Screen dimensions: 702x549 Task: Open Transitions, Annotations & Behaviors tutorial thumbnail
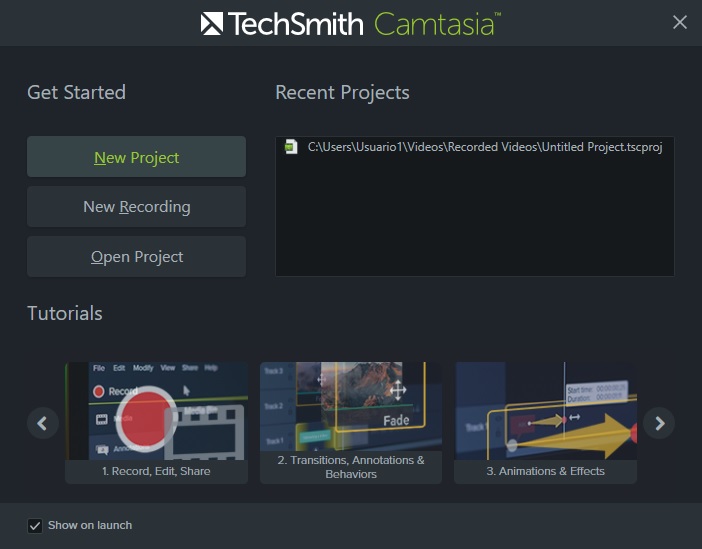(351, 423)
